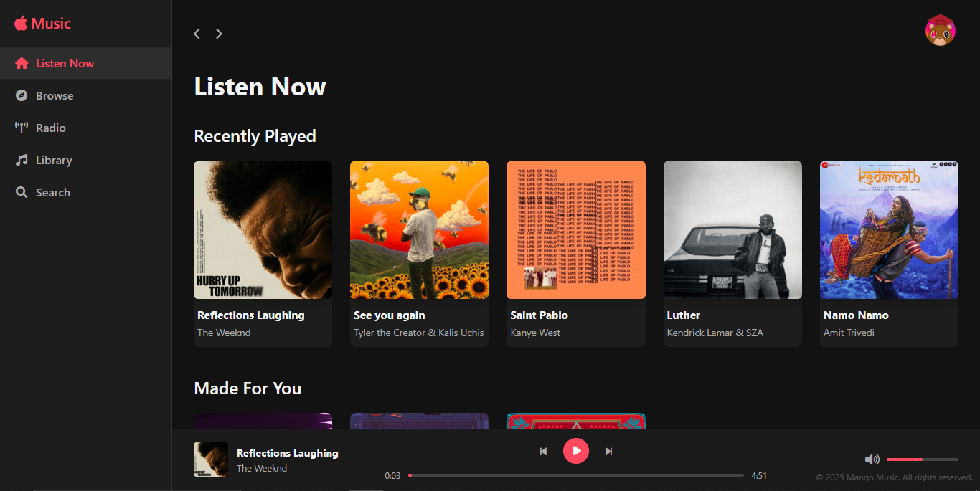The image size is (980, 491).
Task: Skip to the next track
Action: 608,451
